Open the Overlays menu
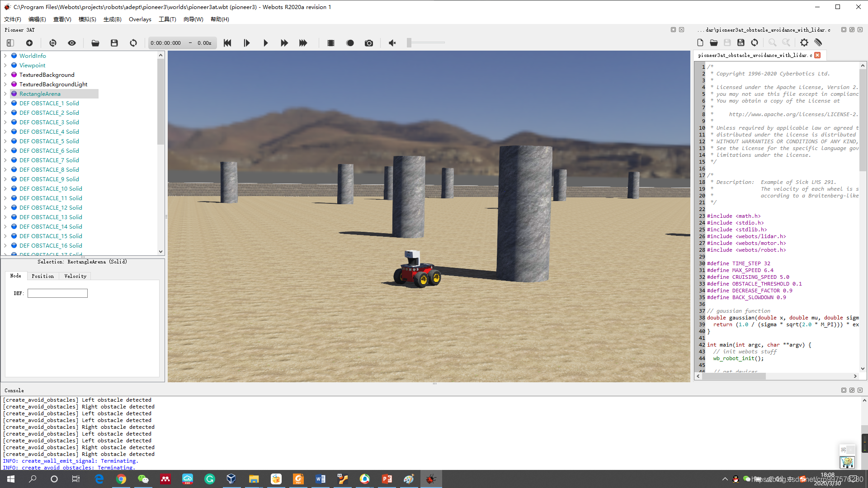The width and height of the screenshot is (868, 488). pos(140,19)
